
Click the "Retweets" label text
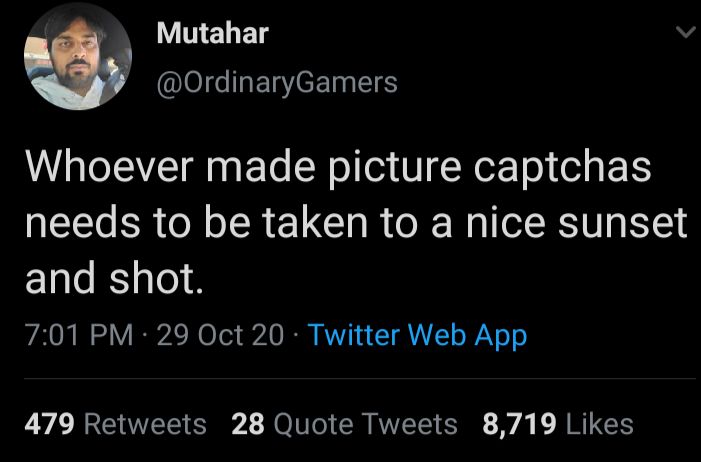(x=145, y=424)
